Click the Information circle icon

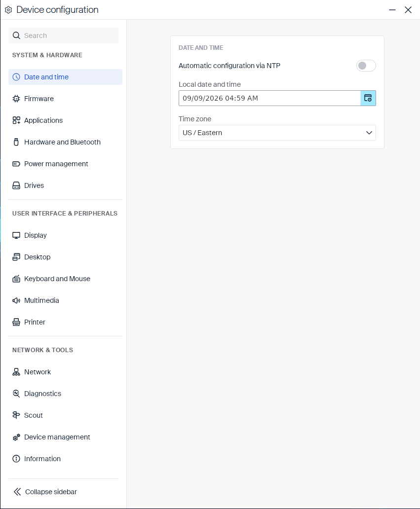(16, 459)
